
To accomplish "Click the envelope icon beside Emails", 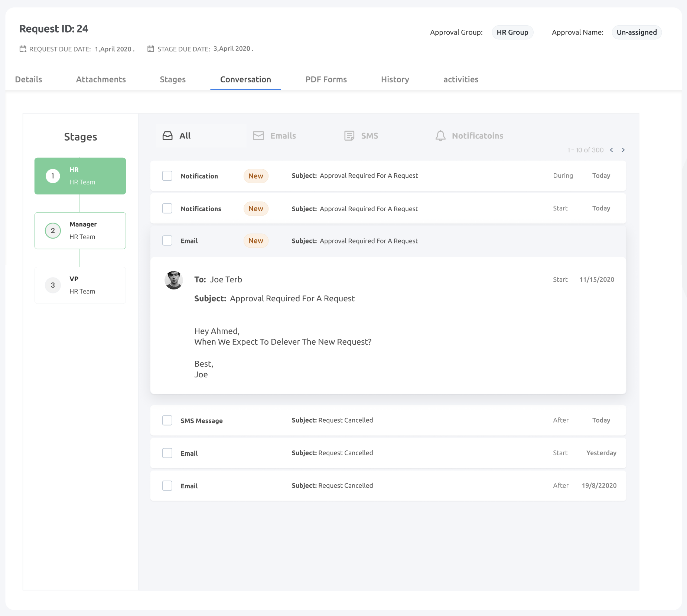I will [x=258, y=136].
